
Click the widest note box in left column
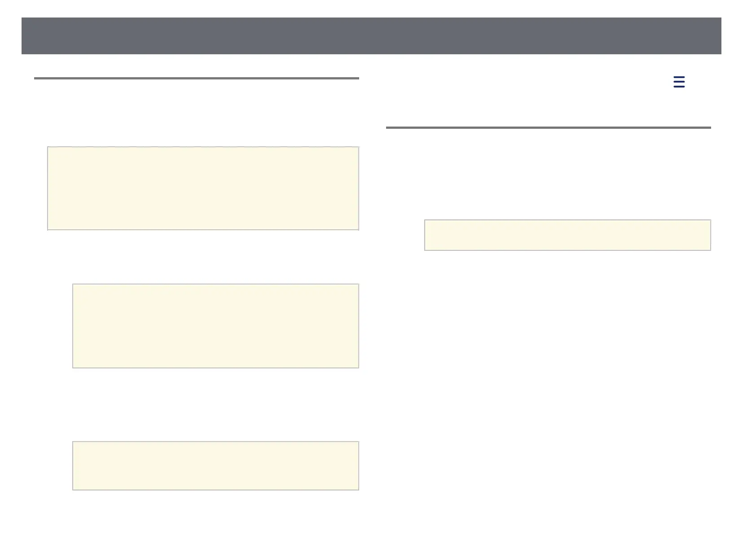coord(203,188)
